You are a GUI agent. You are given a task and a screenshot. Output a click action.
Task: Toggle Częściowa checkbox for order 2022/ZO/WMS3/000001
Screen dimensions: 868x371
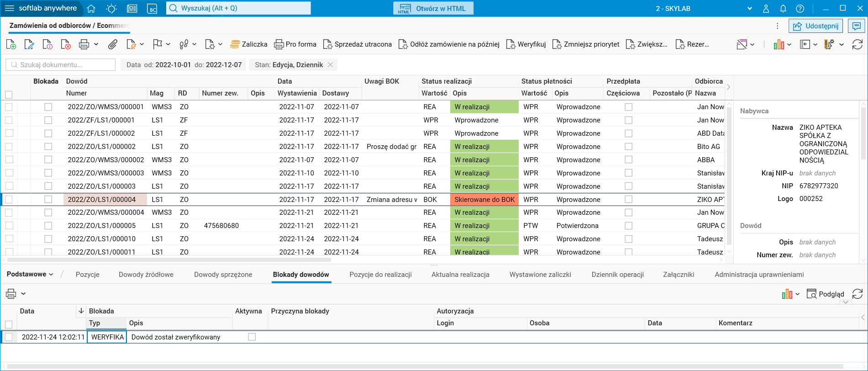(x=628, y=107)
